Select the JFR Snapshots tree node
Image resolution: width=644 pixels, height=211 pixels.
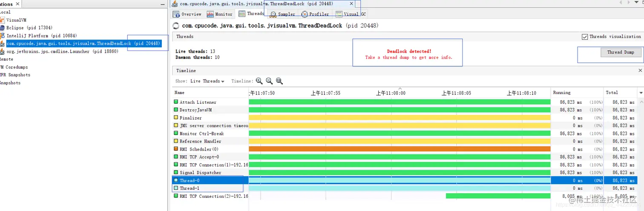[x=15, y=75]
